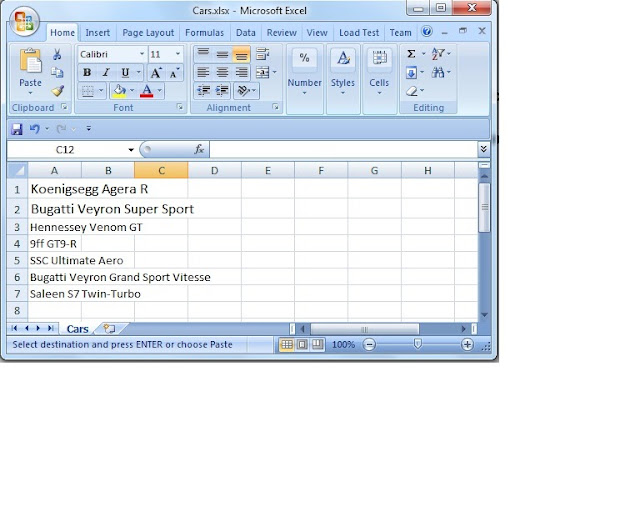Open text Orientation options
The image size is (640, 512).
(x=244, y=90)
